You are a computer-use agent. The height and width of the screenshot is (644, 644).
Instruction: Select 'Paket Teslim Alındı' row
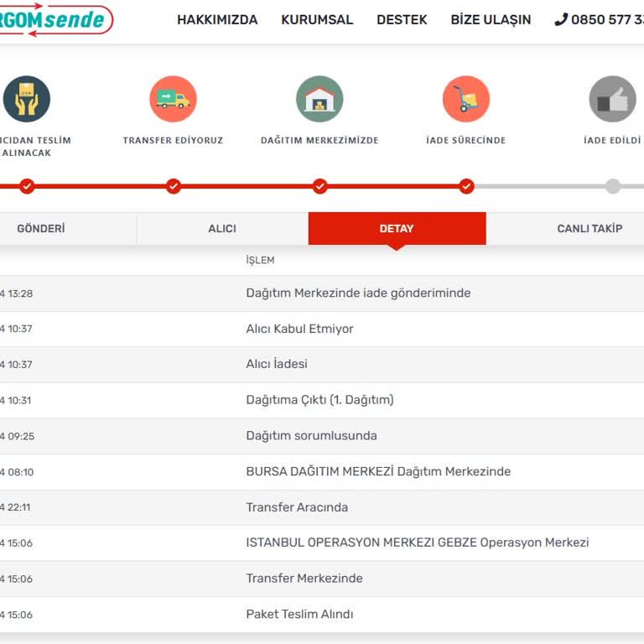[322, 615]
